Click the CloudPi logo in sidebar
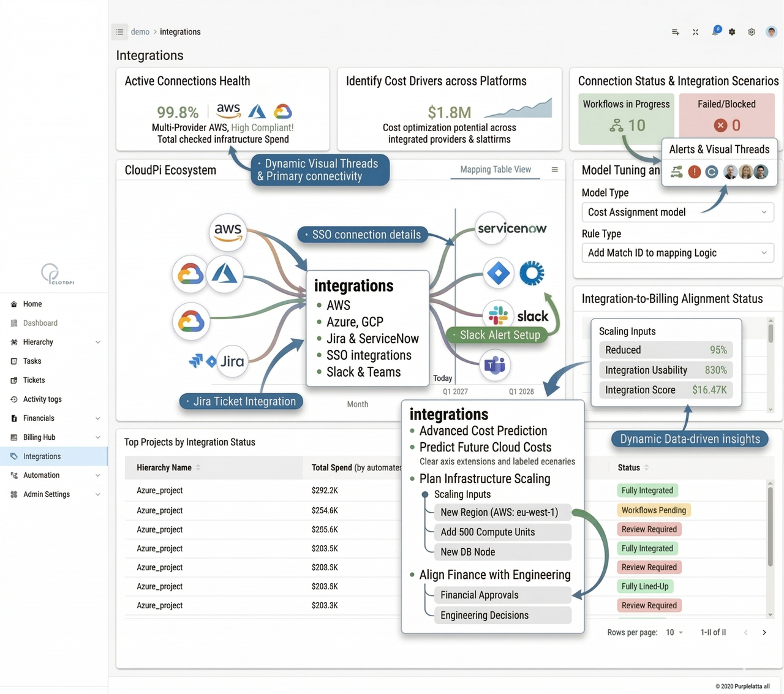Screen dimensions: 784x694 pyautogui.click(x=57, y=274)
